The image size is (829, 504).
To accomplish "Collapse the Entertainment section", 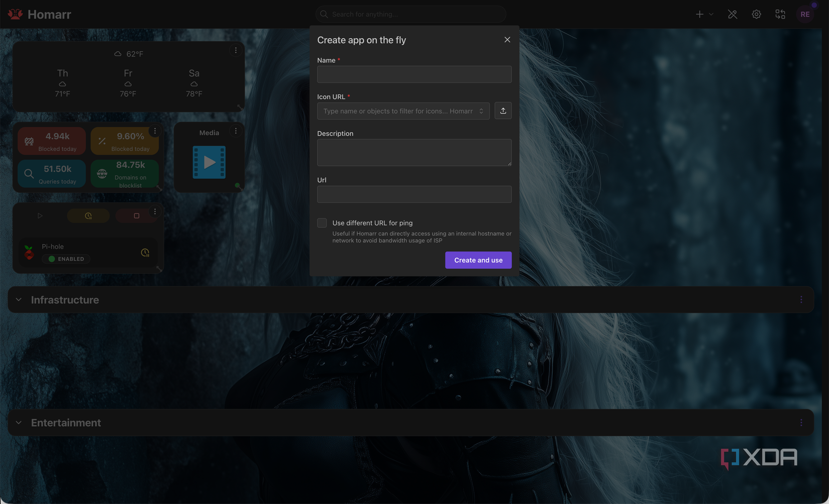I will coord(19,423).
